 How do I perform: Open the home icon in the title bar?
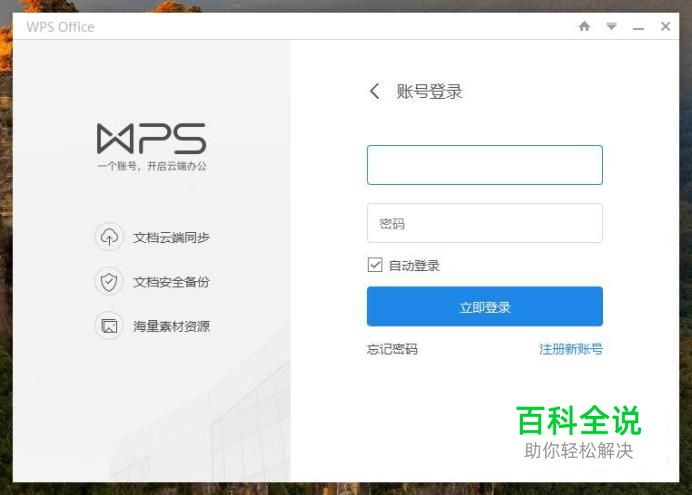point(584,26)
